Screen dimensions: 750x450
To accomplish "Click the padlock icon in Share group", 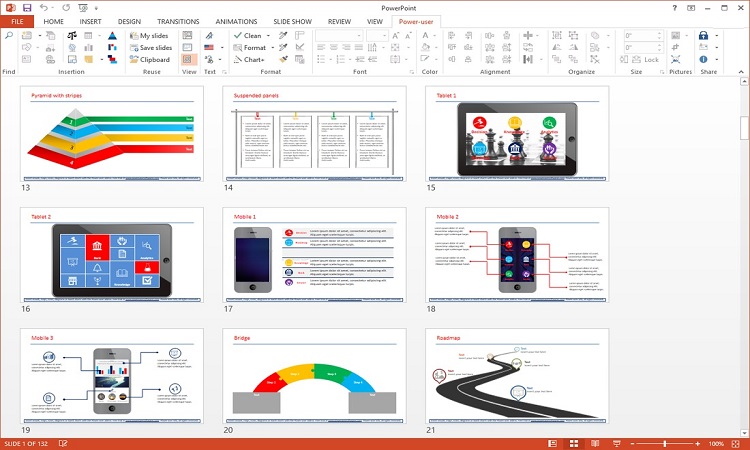I will (703, 35).
